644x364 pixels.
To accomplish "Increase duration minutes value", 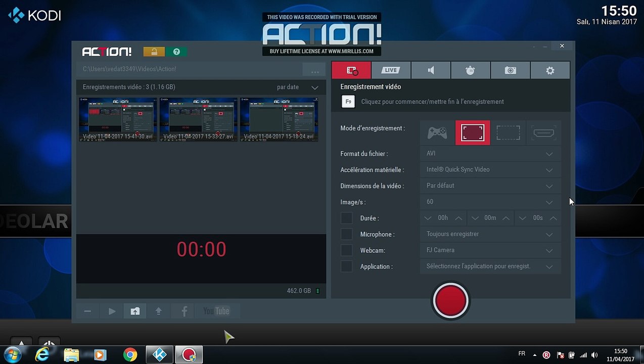I will click(505, 218).
